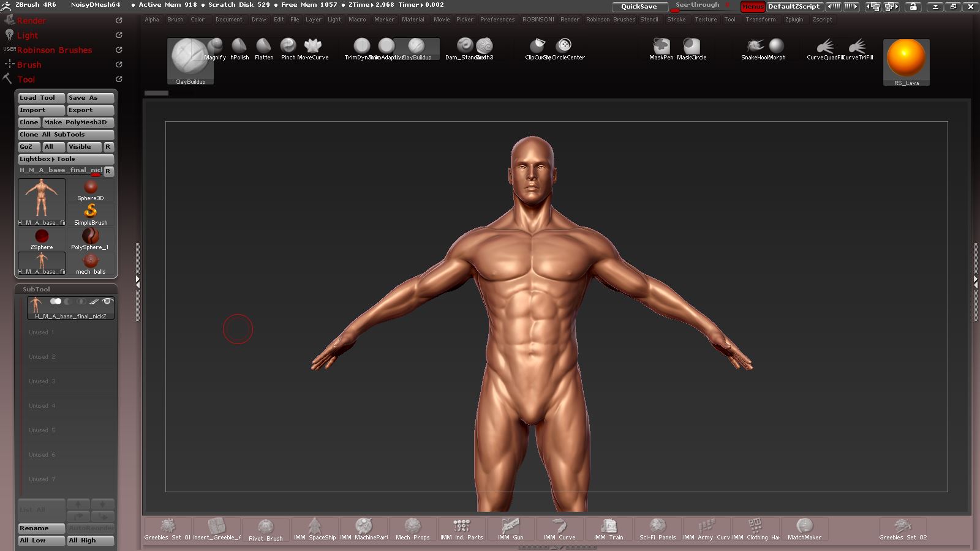This screenshot has height=551, width=980.
Task: Collapse the left tray with divider arrows
Action: click(138, 282)
